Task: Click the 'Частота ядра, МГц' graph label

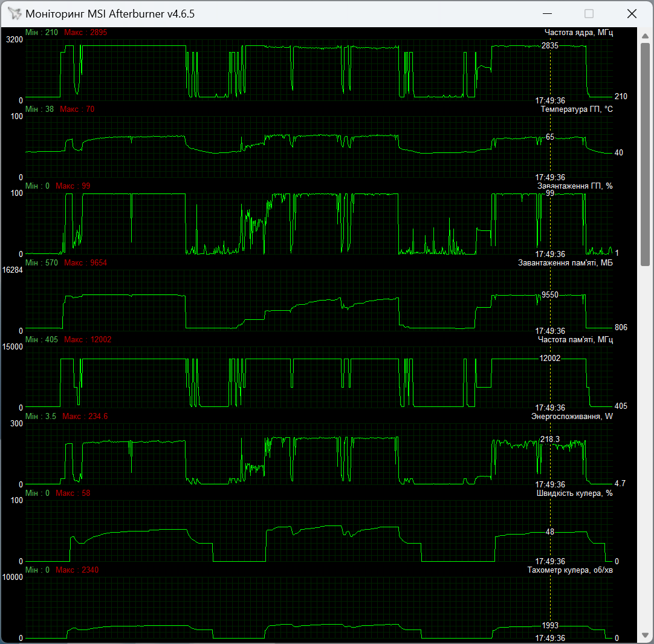Action: [578, 32]
